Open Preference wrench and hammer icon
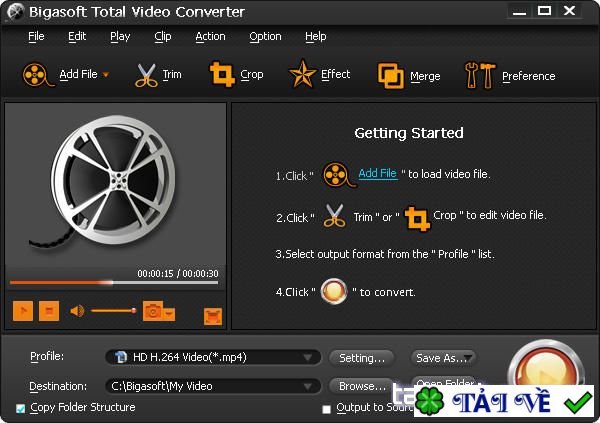The image size is (600, 423). tap(480, 75)
